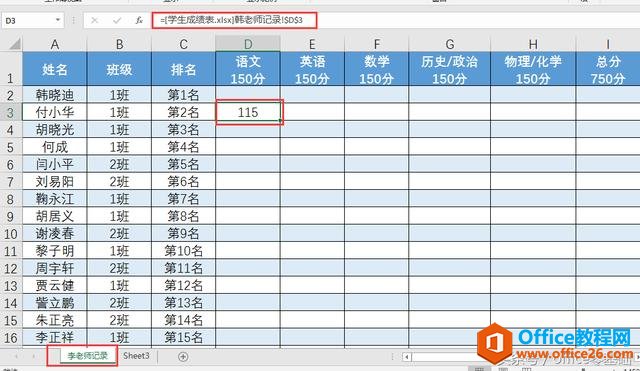Click the 语文 150分 header cell
The image size is (640, 371).
point(248,69)
